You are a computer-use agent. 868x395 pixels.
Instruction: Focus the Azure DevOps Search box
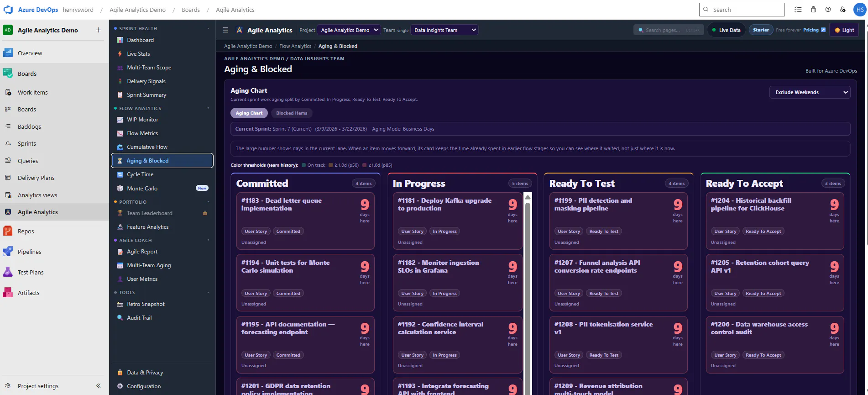pos(742,10)
